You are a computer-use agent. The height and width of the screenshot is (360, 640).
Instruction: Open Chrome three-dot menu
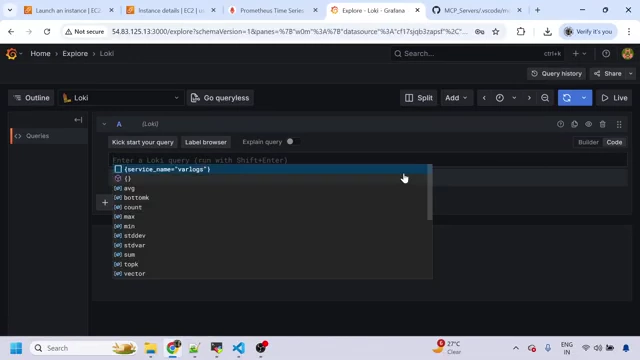(x=629, y=31)
